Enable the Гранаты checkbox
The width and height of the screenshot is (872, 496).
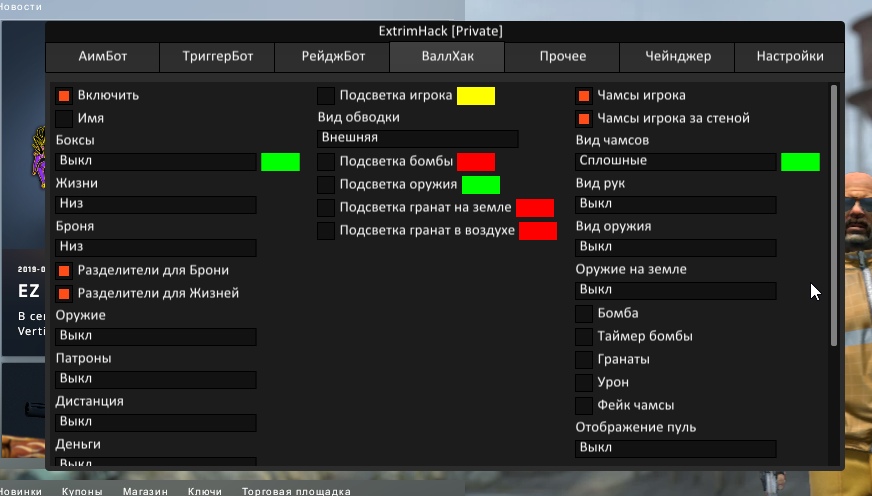pos(584,360)
